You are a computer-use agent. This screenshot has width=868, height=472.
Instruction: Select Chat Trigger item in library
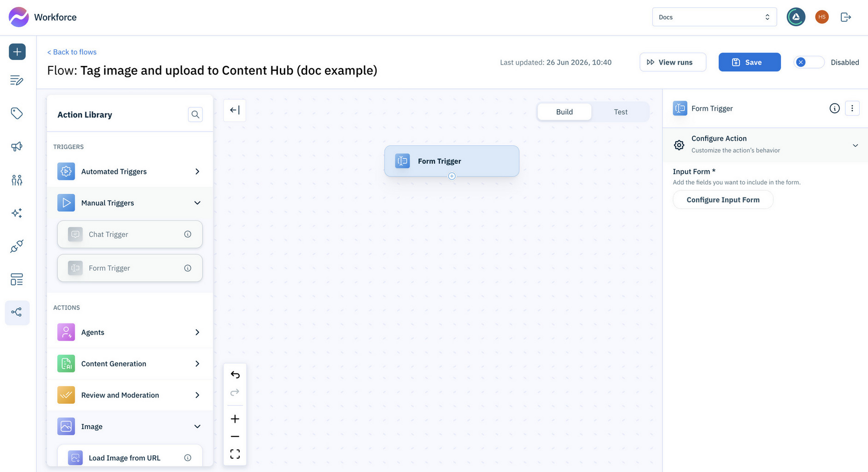click(x=130, y=234)
